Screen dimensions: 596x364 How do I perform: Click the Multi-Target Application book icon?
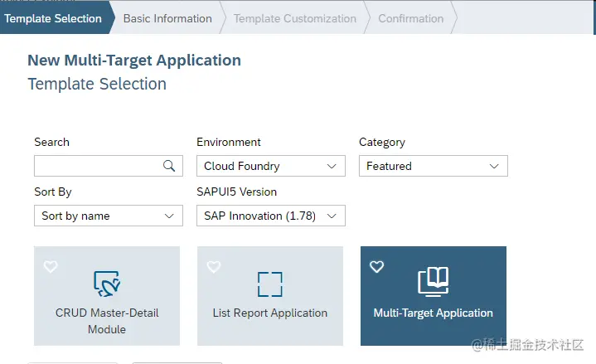[x=433, y=282]
